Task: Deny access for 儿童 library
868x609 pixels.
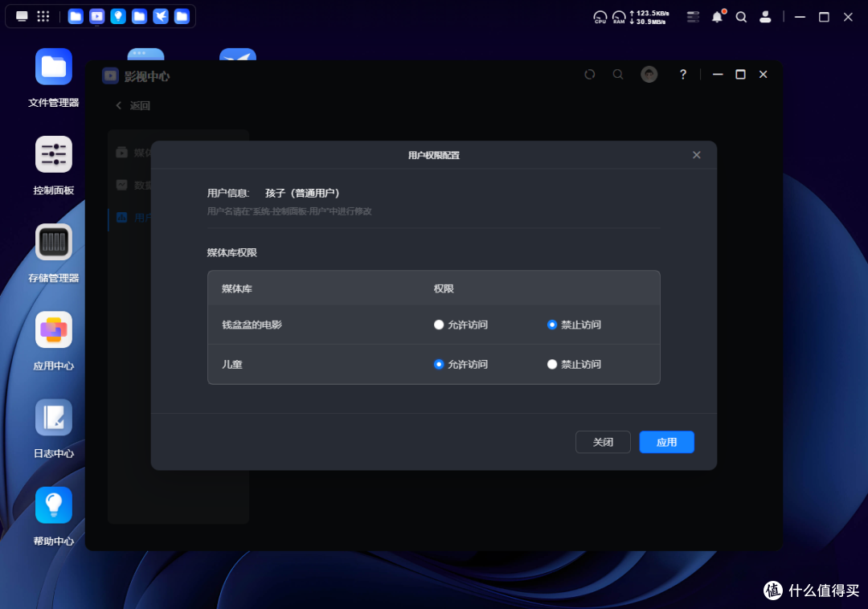Action: tap(552, 365)
